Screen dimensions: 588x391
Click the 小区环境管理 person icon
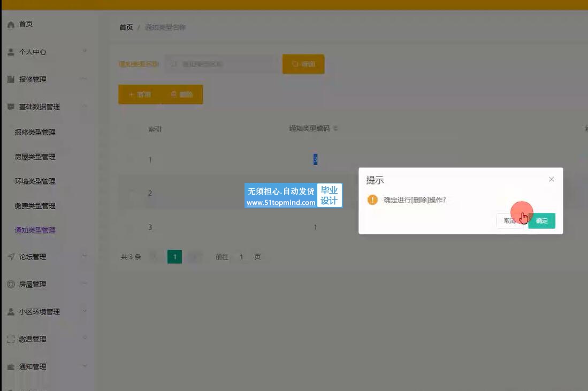pyautogui.click(x=11, y=311)
